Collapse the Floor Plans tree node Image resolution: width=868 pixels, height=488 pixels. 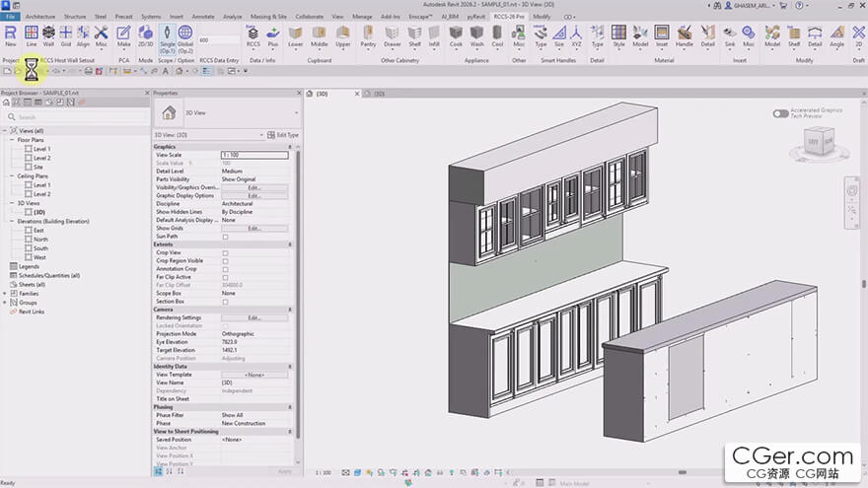(13, 140)
